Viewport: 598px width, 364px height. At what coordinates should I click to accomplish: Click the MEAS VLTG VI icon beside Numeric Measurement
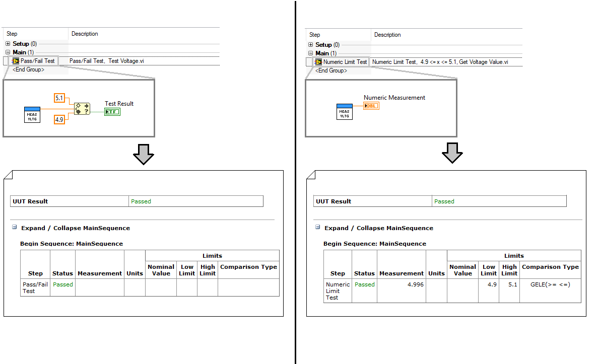pos(345,112)
